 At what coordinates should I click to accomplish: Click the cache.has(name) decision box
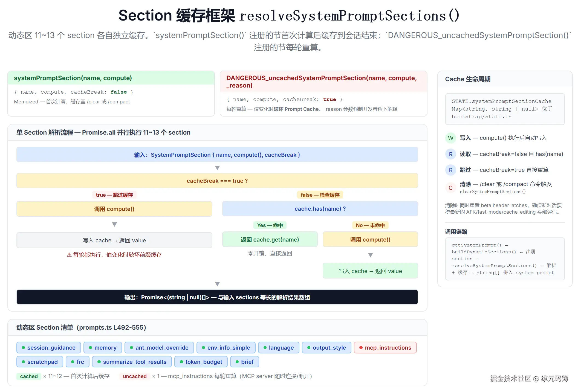click(320, 209)
